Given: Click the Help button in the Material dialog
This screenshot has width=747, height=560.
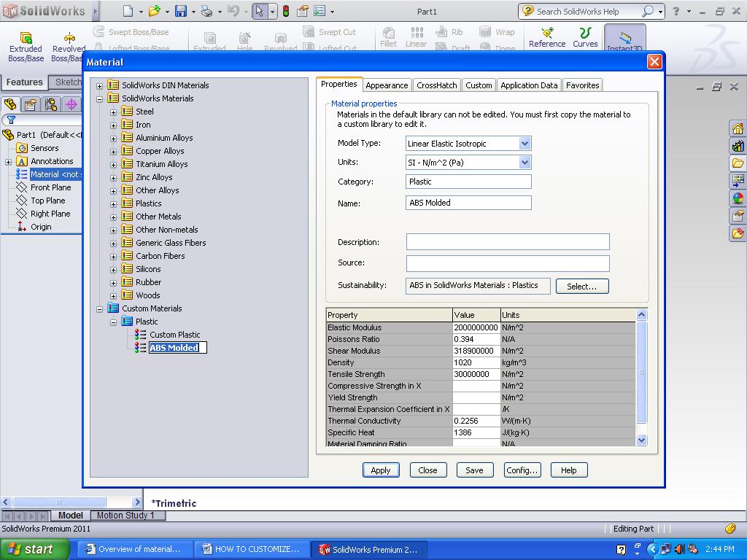Looking at the screenshot, I should tap(569, 470).
